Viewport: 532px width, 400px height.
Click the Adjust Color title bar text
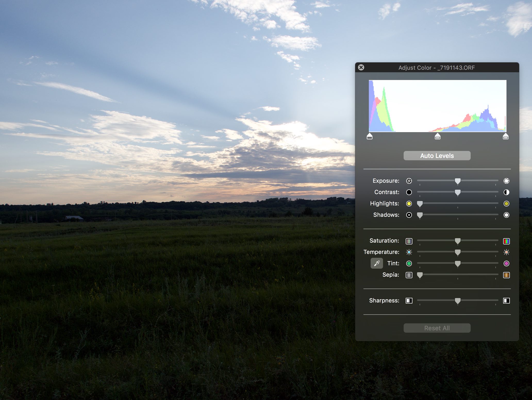tap(437, 68)
